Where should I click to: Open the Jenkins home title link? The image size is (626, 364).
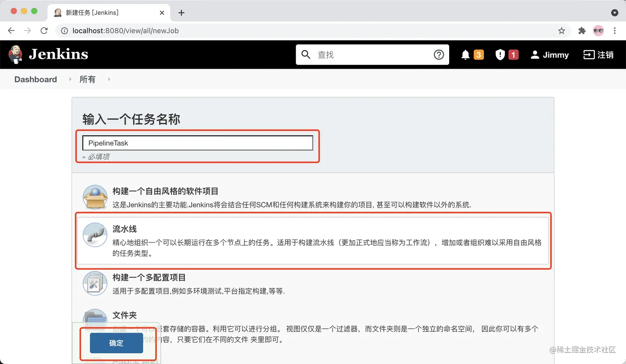pyautogui.click(x=58, y=54)
